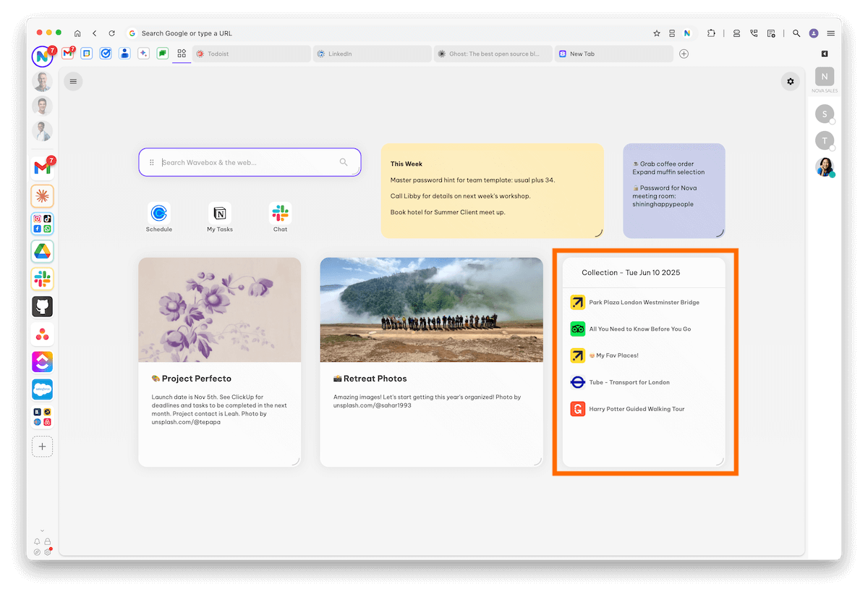The height and width of the screenshot is (595, 868).
Task: Open the main hamburger menu in top toolbar
Action: pos(831,33)
